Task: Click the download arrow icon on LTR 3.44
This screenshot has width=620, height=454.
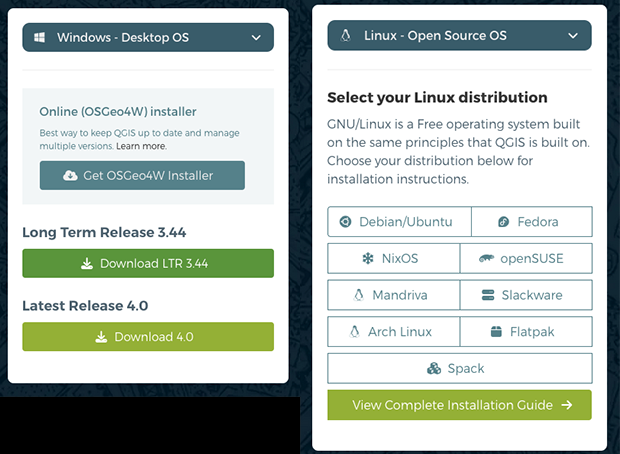Action: tap(87, 264)
